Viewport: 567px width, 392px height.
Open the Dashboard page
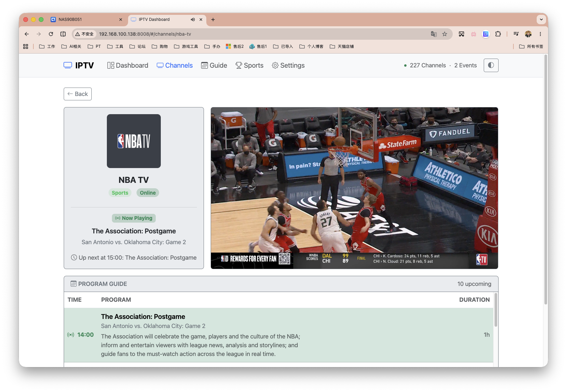point(128,65)
